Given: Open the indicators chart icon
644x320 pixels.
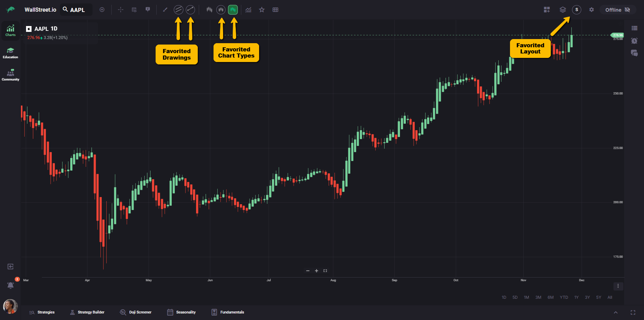Looking at the screenshot, I should (248, 10).
